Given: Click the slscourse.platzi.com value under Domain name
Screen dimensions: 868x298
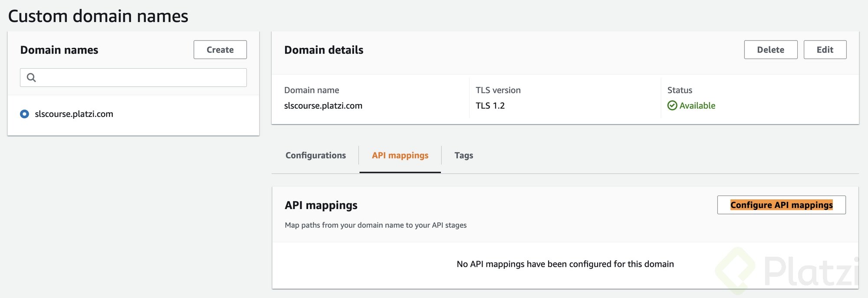Looking at the screenshot, I should (x=323, y=106).
